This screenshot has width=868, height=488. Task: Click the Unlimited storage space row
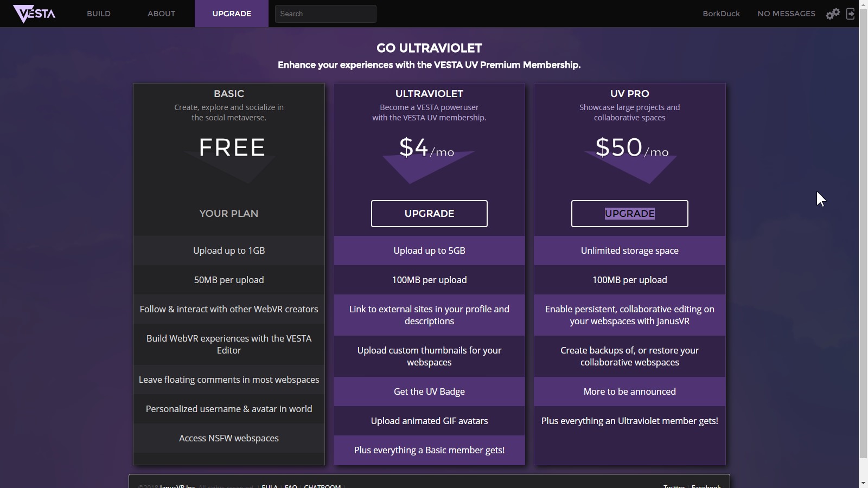click(629, 251)
